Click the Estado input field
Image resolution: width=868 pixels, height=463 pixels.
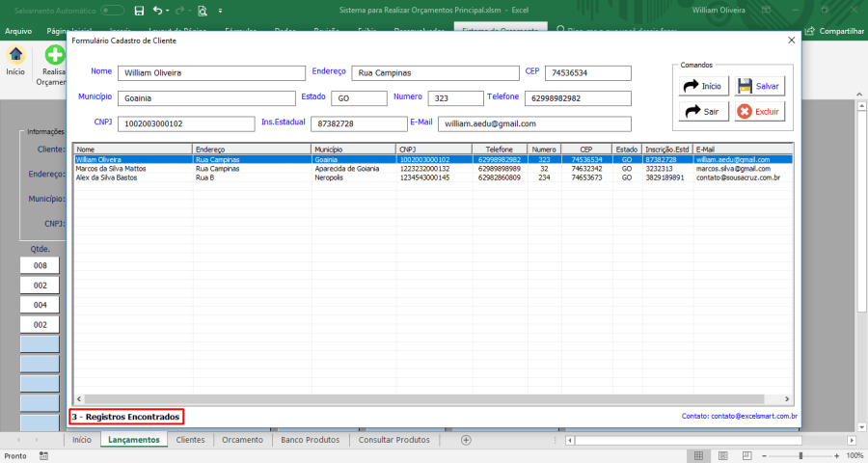(360, 98)
